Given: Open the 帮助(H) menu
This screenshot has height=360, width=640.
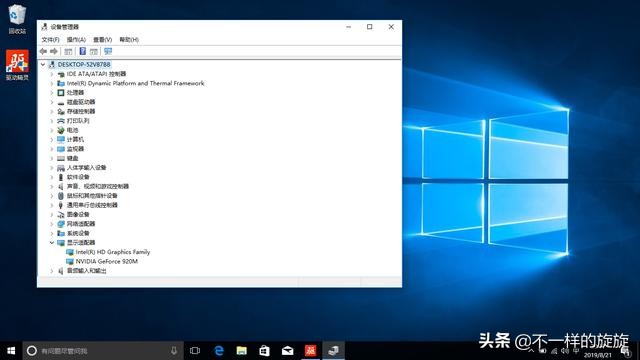Looking at the screenshot, I should (x=129, y=40).
